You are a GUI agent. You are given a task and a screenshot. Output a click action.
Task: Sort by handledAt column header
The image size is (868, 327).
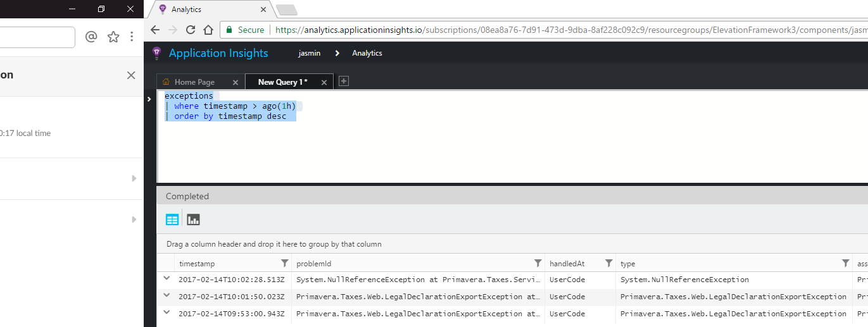tap(567, 263)
